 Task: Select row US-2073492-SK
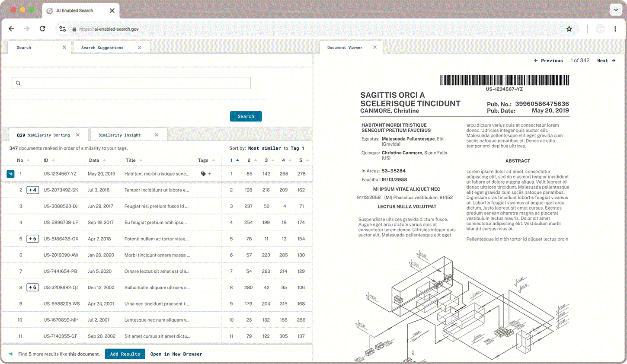tap(157, 190)
